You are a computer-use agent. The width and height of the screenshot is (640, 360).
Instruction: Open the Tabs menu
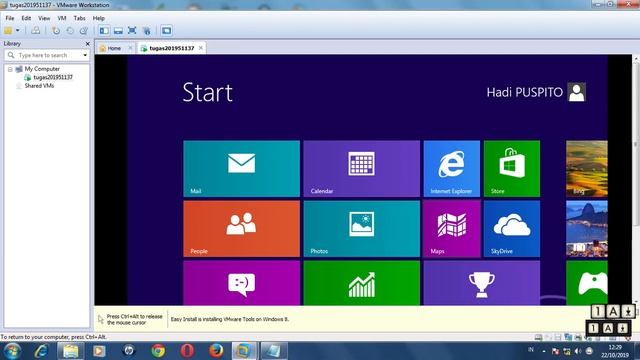[79, 18]
